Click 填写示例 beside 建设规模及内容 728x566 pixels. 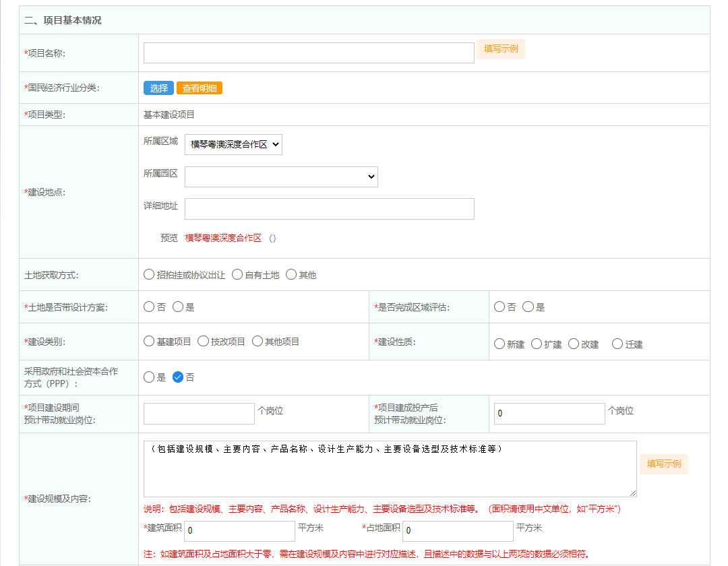tap(663, 464)
